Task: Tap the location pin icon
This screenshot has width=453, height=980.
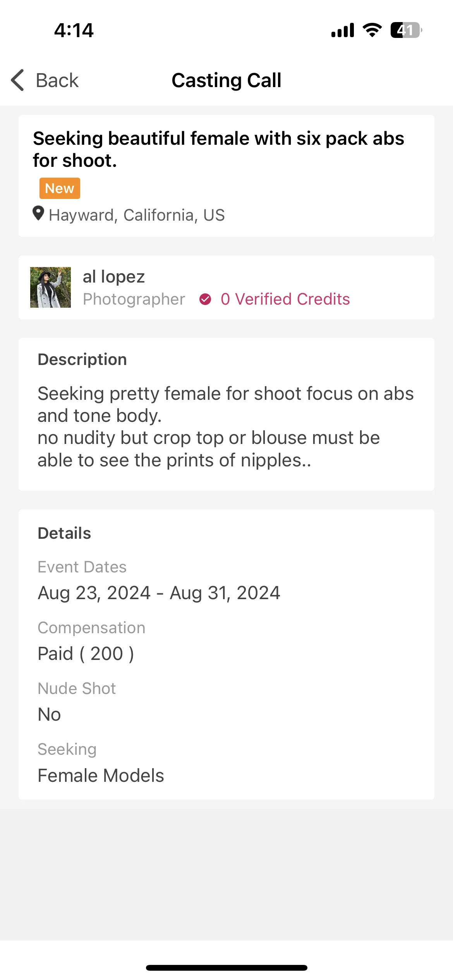Action: (x=38, y=214)
